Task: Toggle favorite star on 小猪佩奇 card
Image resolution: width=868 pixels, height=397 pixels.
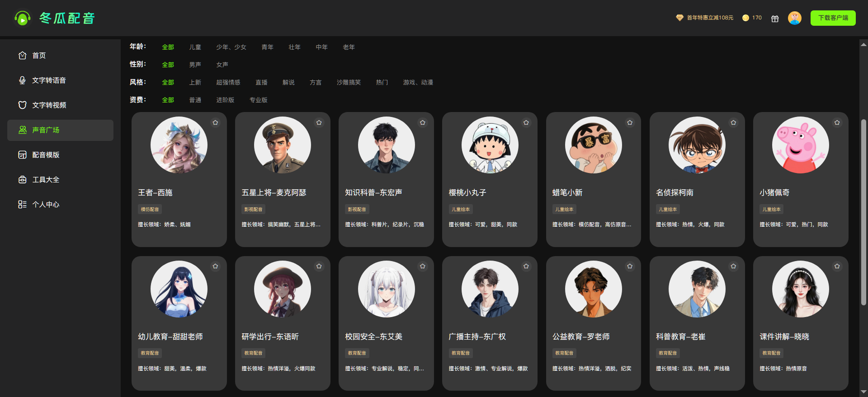Action: [837, 122]
